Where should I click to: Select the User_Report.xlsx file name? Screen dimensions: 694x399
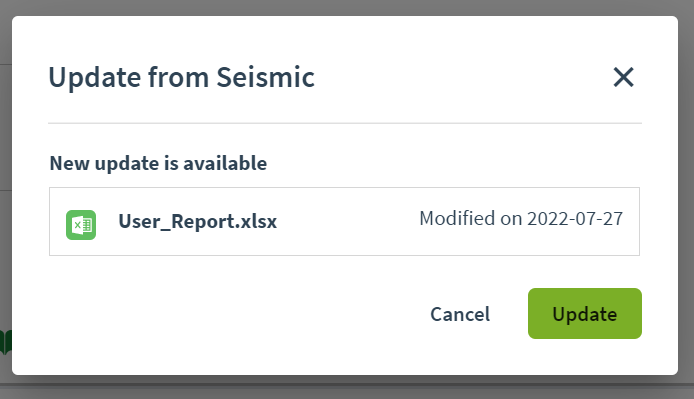(x=197, y=221)
